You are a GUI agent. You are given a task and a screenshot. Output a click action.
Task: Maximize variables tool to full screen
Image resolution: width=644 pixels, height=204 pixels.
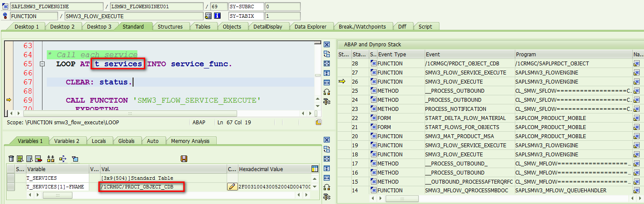coord(327,159)
